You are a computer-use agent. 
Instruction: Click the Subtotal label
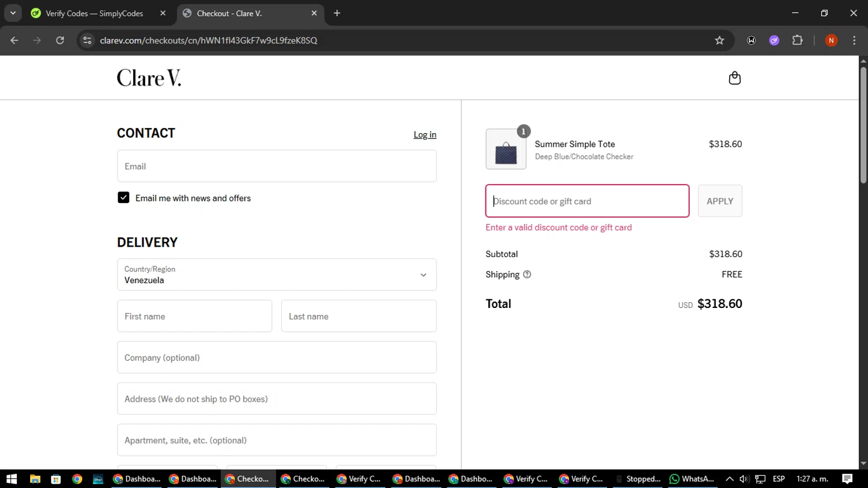(502, 254)
